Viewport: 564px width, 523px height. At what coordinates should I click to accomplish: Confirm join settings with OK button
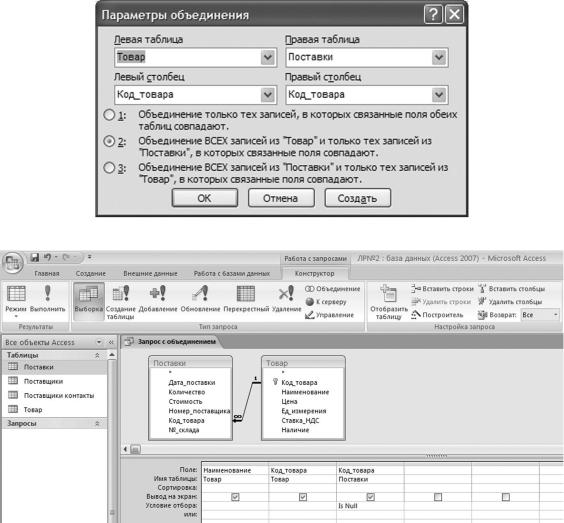coord(205,198)
